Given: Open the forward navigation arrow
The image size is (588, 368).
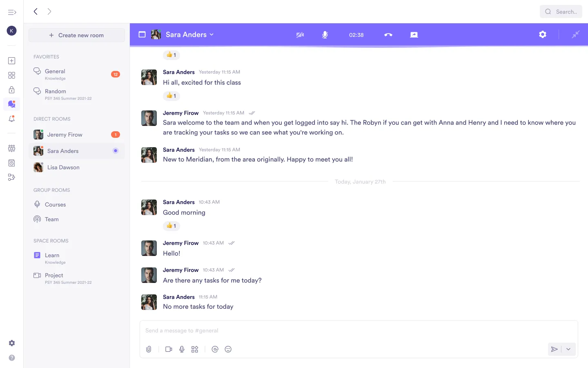Looking at the screenshot, I should pos(49,11).
